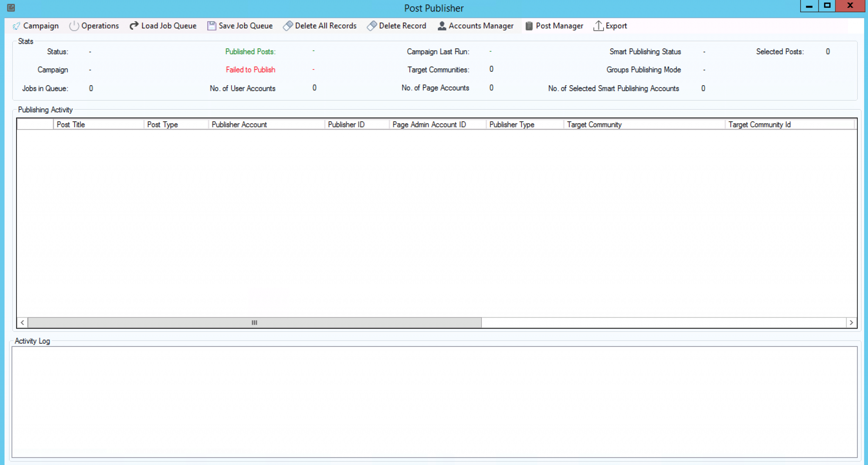Open Accounts Manager via its person icon
Viewport: 868px width, 465px height.
pyautogui.click(x=441, y=26)
